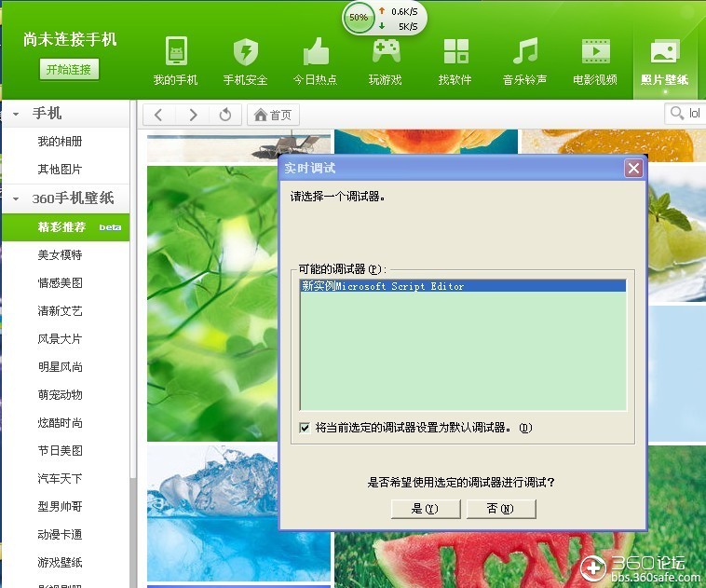Image resolution: width=706 pixels, height=588 pixels.
Task: Open the 电影视频 film icon
Action: point(596,51)
